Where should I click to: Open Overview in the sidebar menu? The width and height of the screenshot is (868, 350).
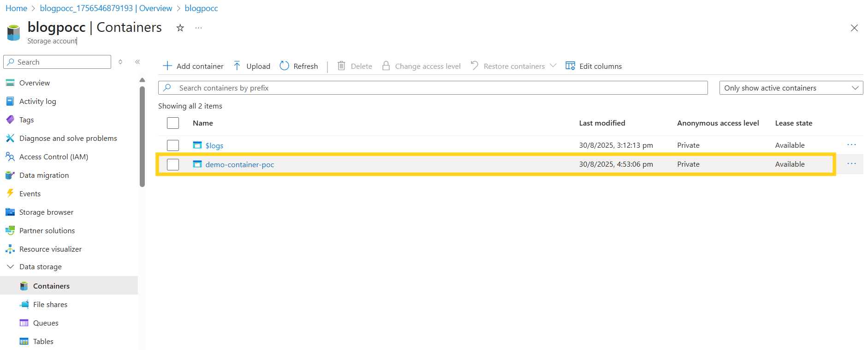[35, 83]
